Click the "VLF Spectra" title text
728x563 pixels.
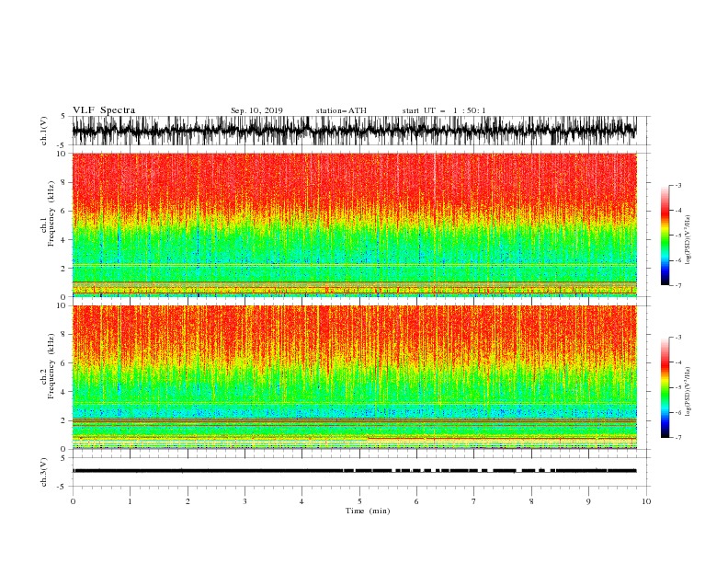pos(104,110)
